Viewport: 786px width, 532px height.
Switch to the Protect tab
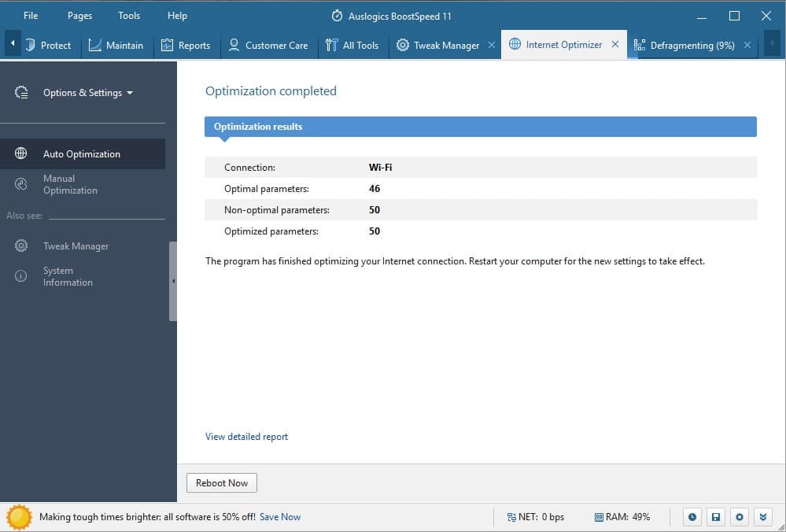50,45
